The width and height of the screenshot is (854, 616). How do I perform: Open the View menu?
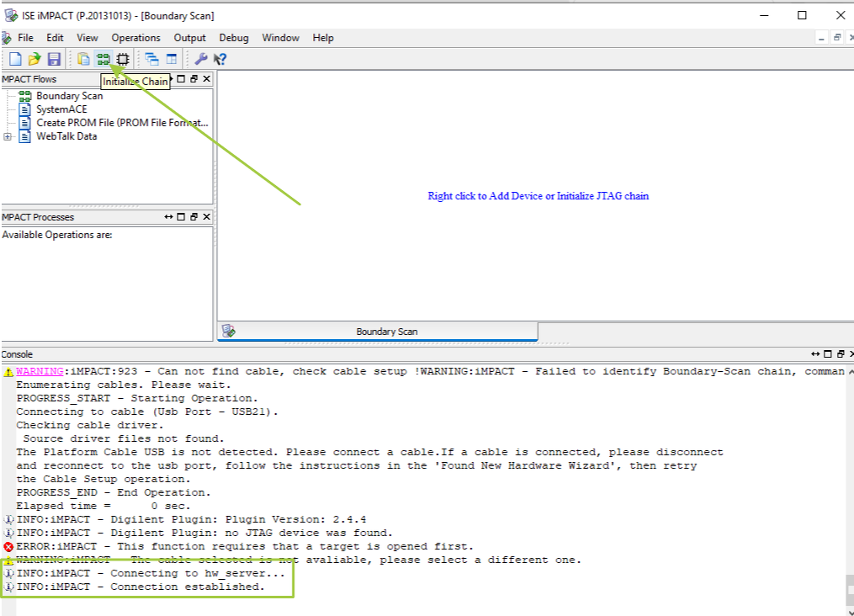click(x=88, y=38)
